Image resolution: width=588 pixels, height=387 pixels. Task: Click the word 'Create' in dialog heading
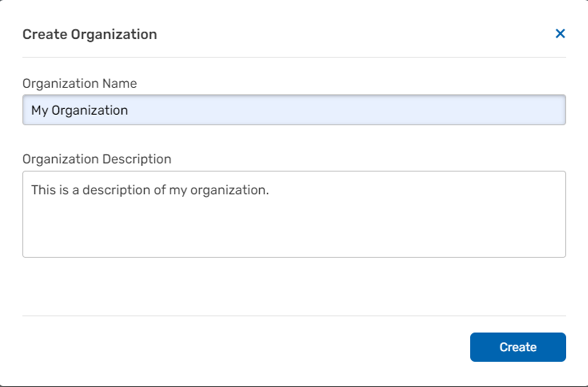45,34
